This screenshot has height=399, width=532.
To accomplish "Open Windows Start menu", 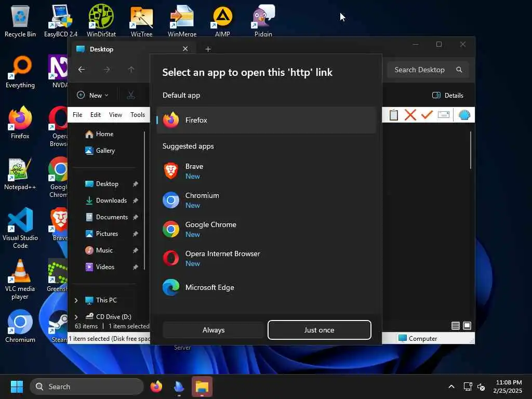I will pyautogui.click(x=17, y=387).
